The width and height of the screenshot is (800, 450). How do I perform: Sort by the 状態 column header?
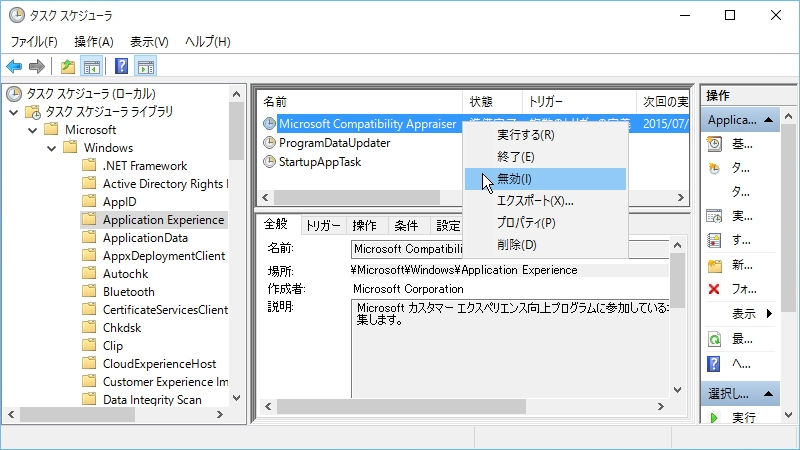point(492,102)
